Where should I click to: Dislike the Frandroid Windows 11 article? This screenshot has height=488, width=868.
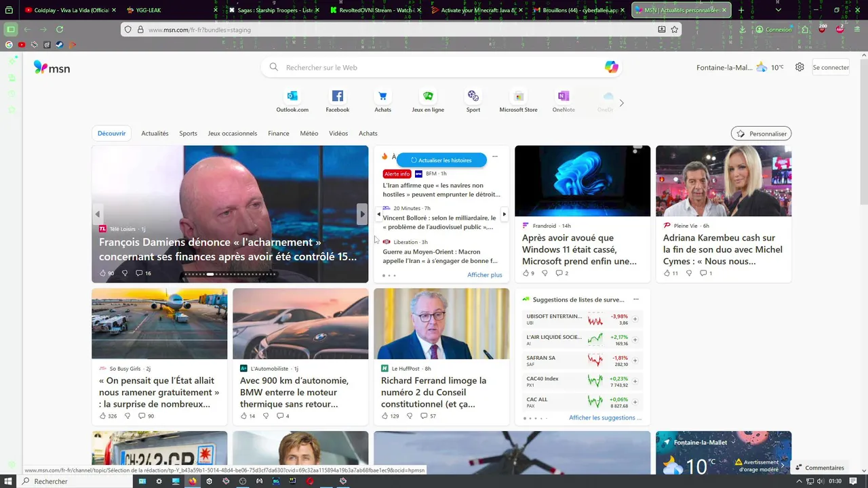point(544,273)
